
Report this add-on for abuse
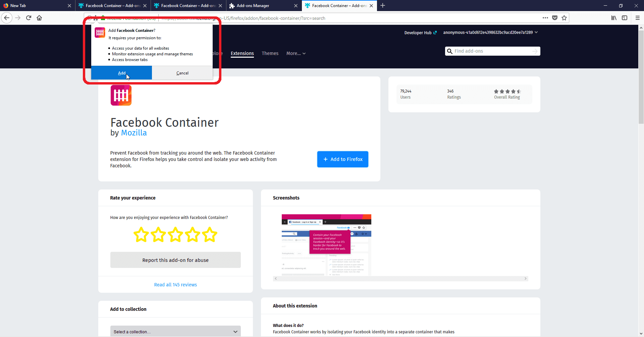coord(175,260)
